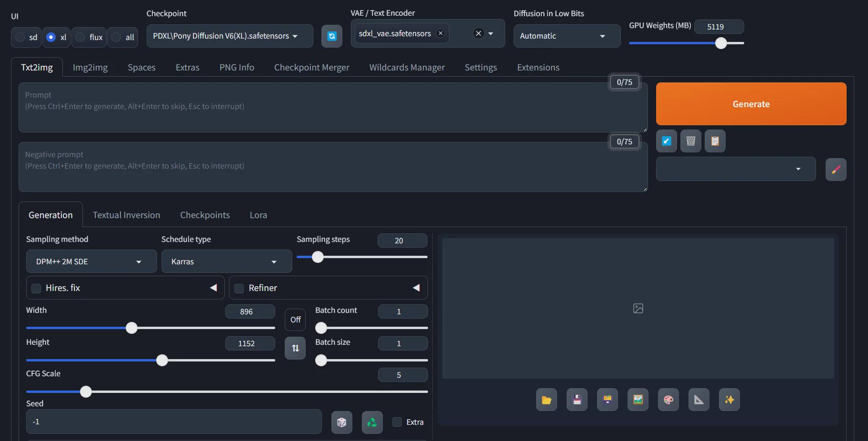The height and width of the screenshot is (441, 868).
Task: Adjust the GPU Weights slider
Action: (686, 43)
